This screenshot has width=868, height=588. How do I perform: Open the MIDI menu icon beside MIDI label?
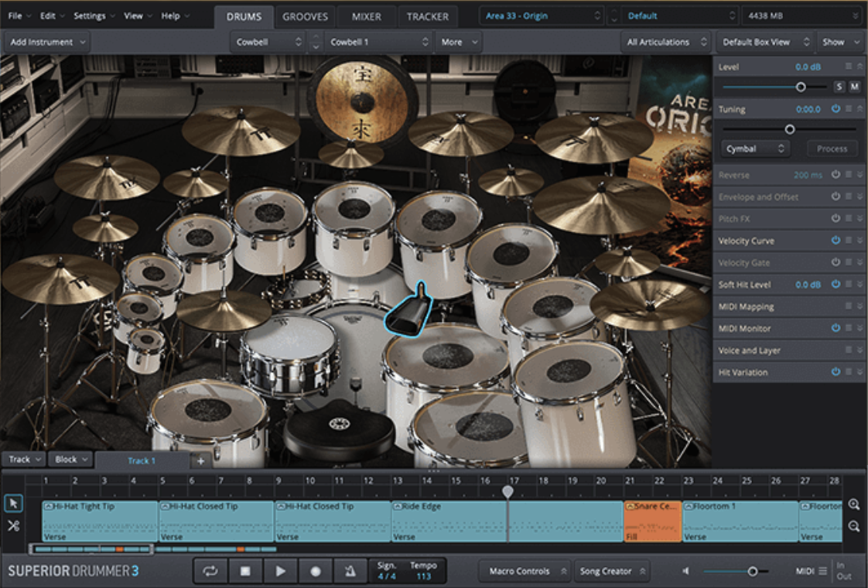823,571
